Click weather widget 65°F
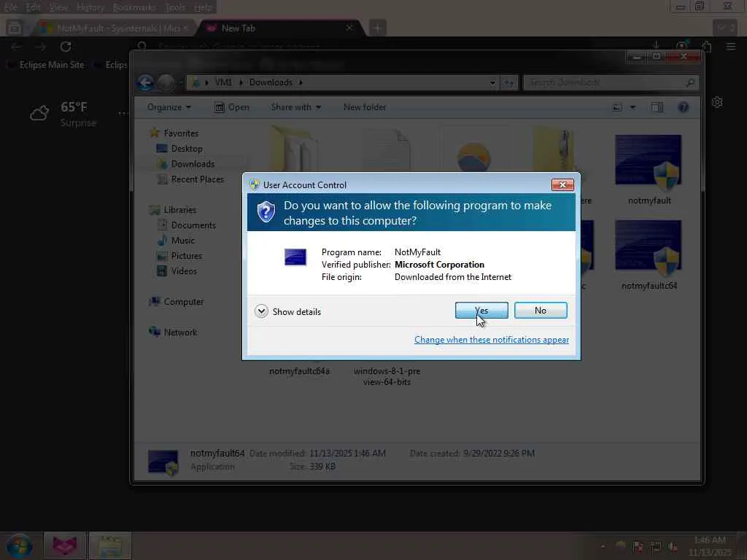 tap(64, 114)
